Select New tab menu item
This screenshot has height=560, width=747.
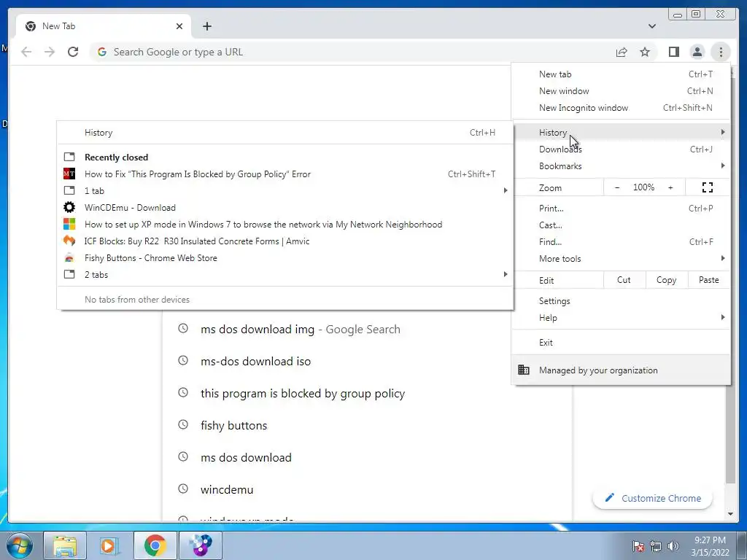621,74
